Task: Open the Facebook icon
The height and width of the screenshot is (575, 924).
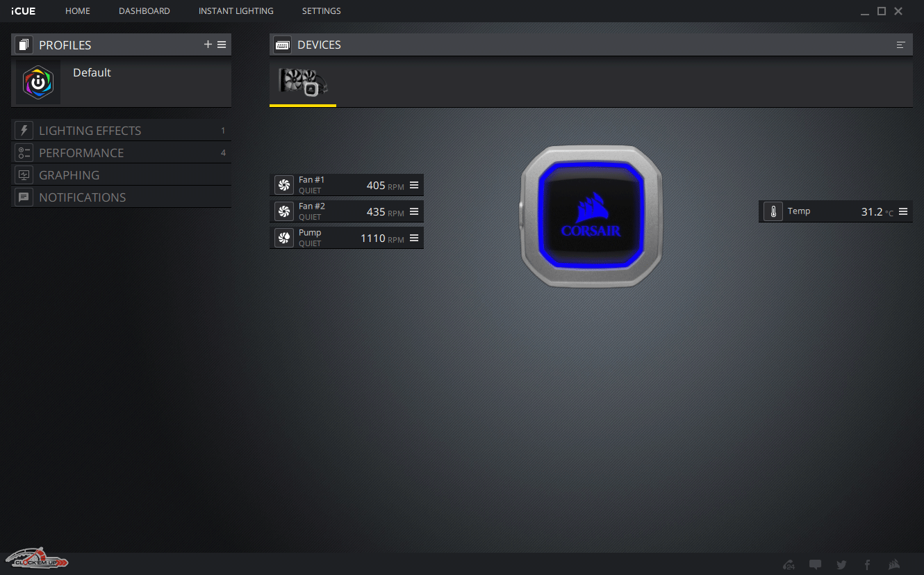Action: click(x=867, y=565)
